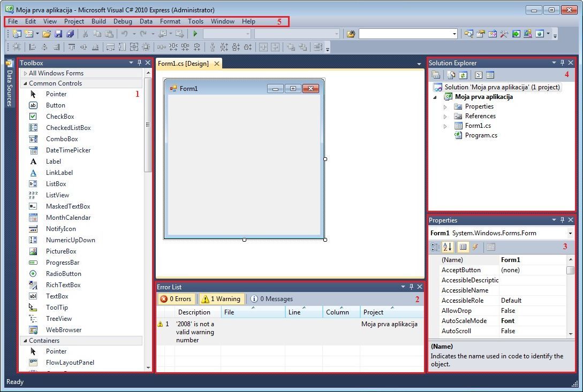
Task: Select the Button control in Toolbox
Action: coord(55,105)
